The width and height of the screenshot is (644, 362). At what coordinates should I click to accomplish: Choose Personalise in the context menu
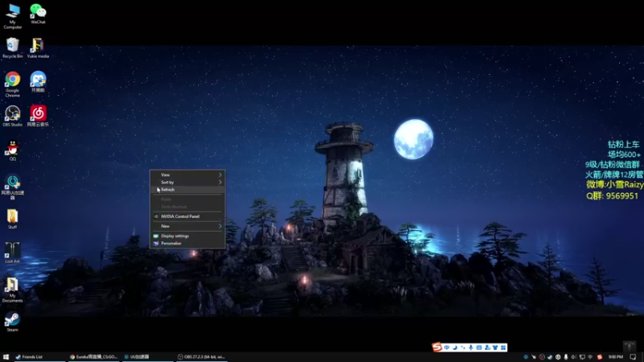188,244
